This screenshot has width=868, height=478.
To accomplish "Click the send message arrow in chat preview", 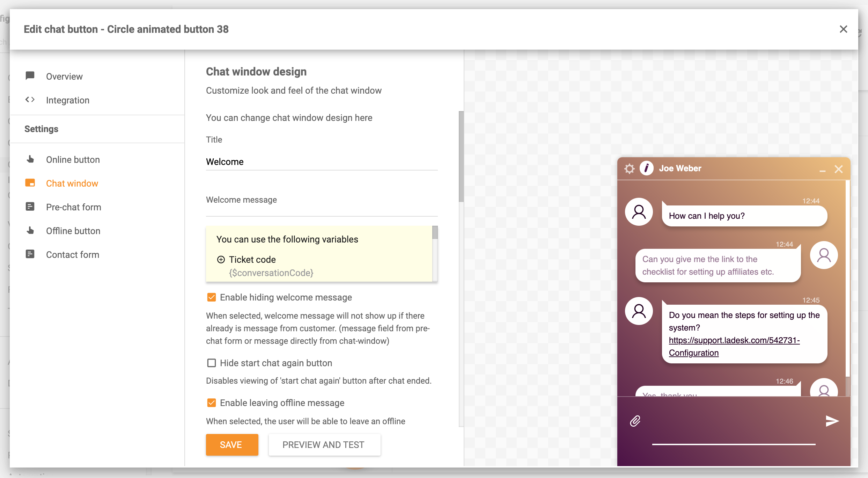I will [x=832, y=421].
